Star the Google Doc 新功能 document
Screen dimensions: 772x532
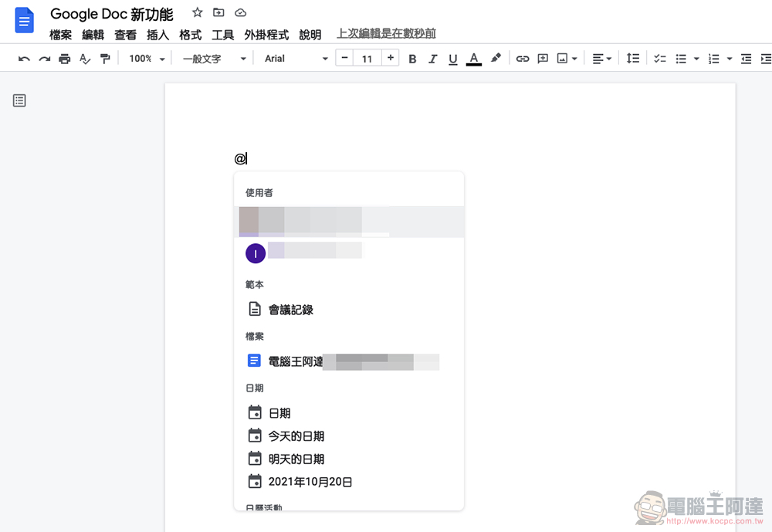click(198, 12)
